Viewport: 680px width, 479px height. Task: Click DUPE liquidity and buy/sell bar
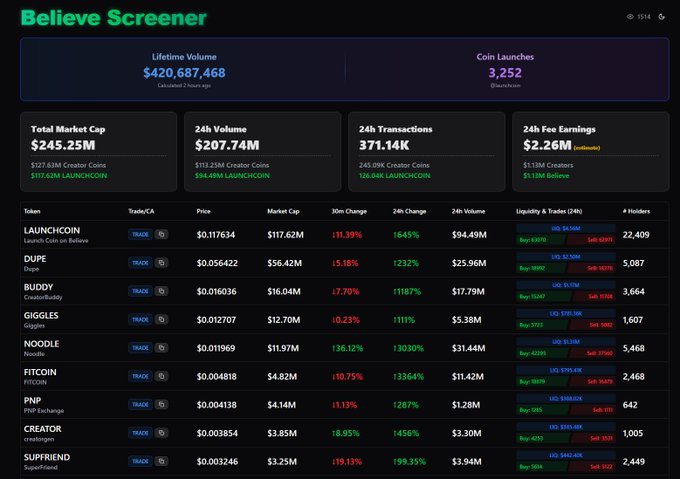pos(566,262)
